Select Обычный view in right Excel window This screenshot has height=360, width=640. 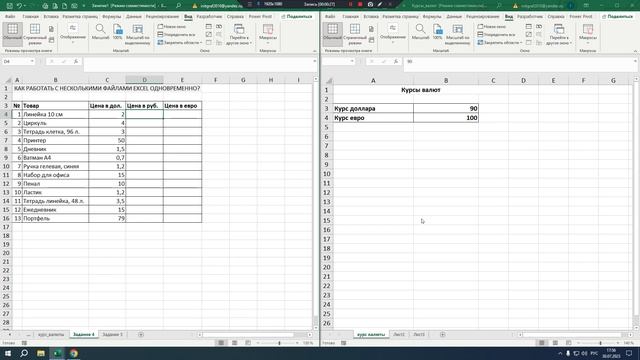tap(332, 34)
